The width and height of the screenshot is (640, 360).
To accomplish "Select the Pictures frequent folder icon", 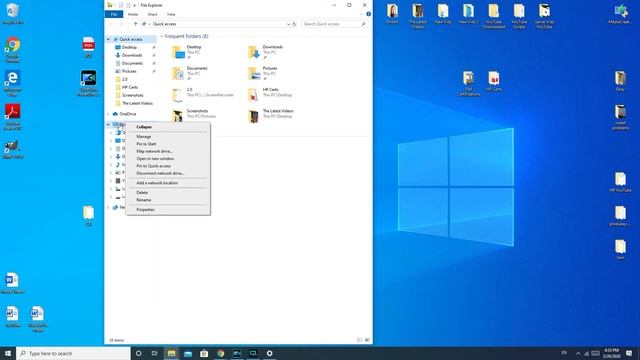I will pyautogui.click(x=254, y=73).
